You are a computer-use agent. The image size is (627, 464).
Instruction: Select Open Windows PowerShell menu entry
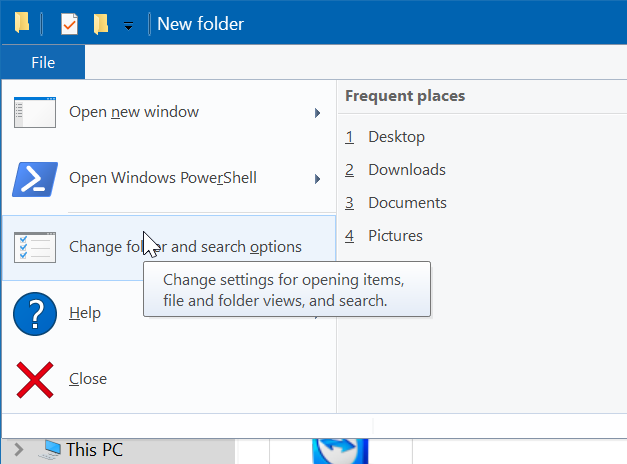click(169, 178)
